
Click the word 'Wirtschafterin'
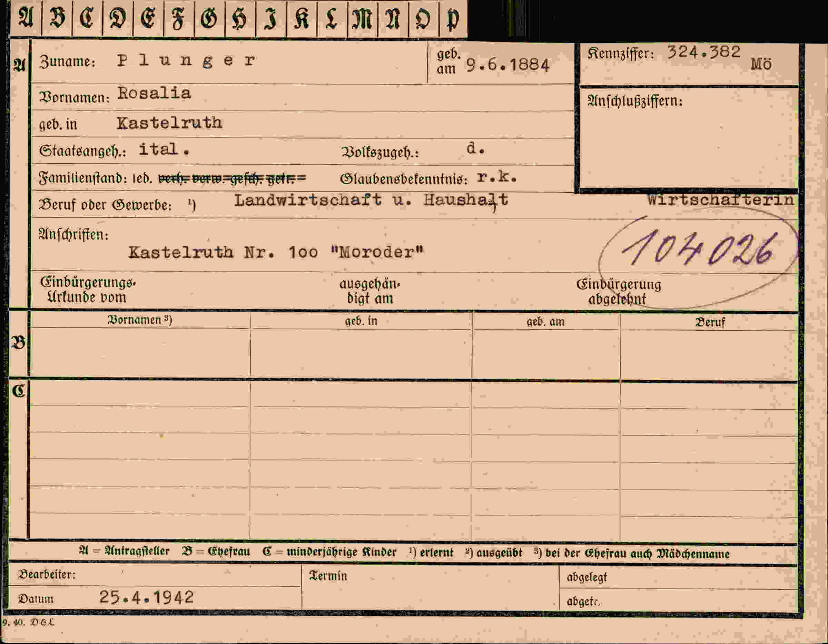(720, 199)
